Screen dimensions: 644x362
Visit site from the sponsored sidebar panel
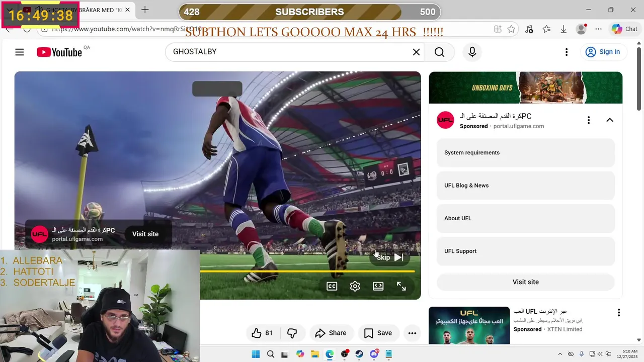tap(526, 282)
